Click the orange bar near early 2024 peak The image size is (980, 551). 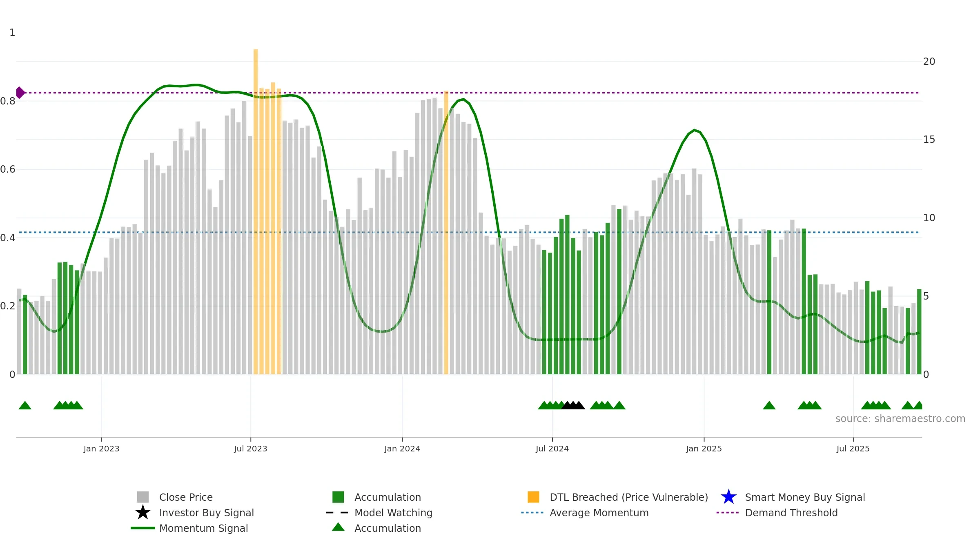[x=446, y=232]
